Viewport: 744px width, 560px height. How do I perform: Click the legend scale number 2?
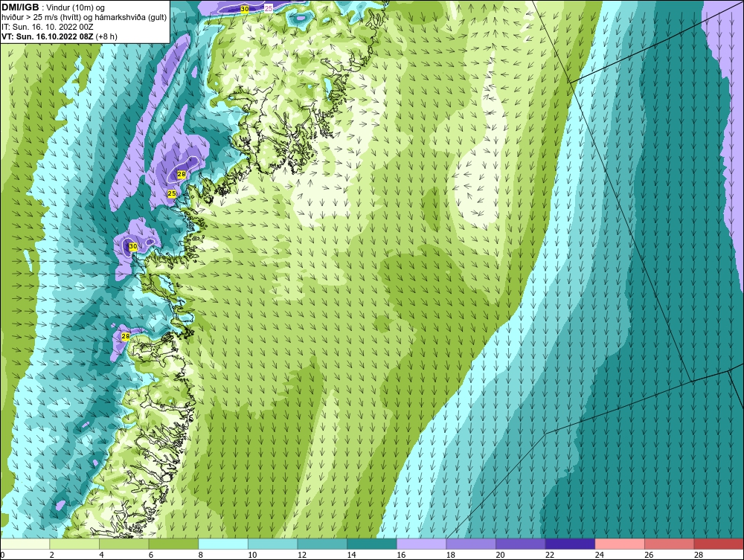point(52,555)
